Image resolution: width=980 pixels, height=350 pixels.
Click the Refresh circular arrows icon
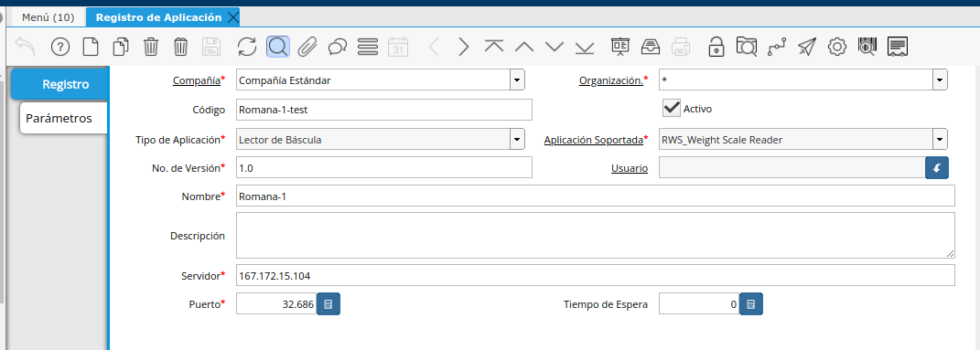click(247, 47)
